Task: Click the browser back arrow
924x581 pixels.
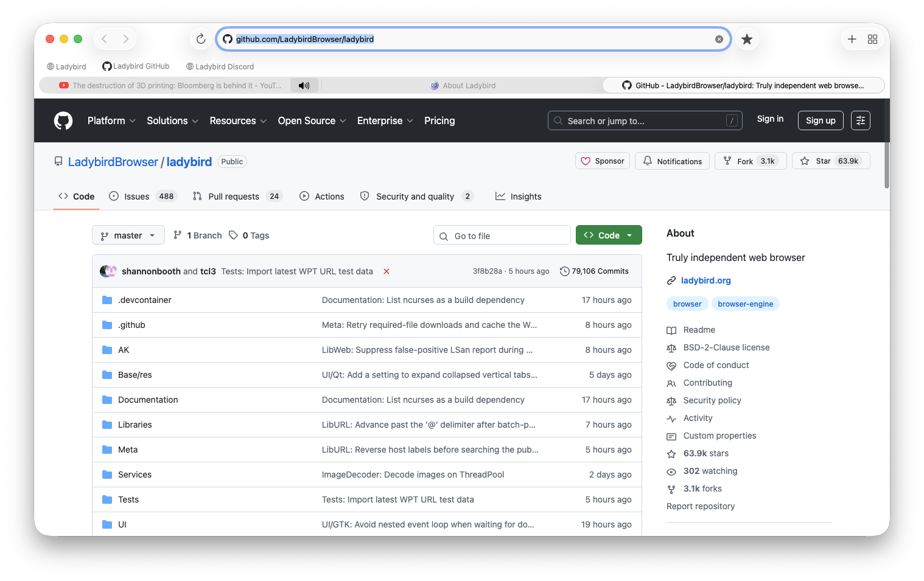Action: click(105, 39)
